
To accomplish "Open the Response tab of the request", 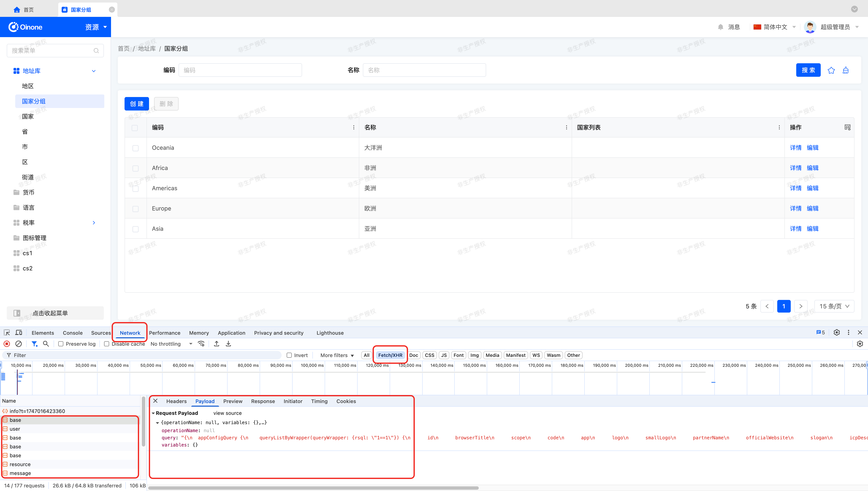I will coord(263,401).
